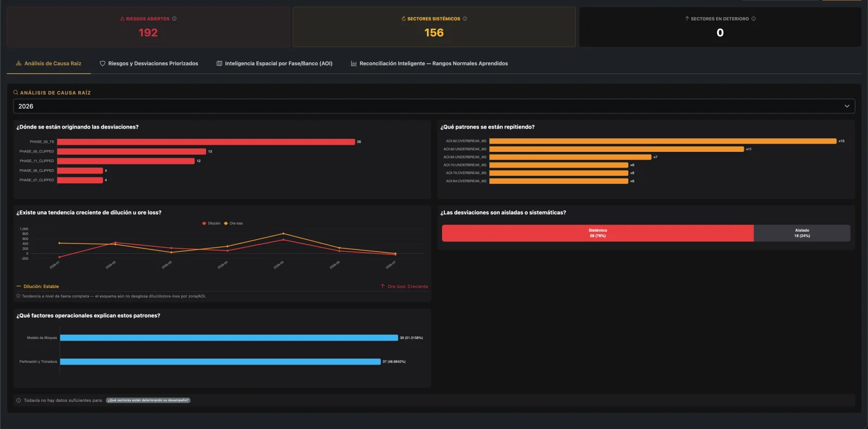Switch to Riesgos y Desviaciones Priorizados tab
The height and width of the screenshot is (429, 868).
point(149,63)
